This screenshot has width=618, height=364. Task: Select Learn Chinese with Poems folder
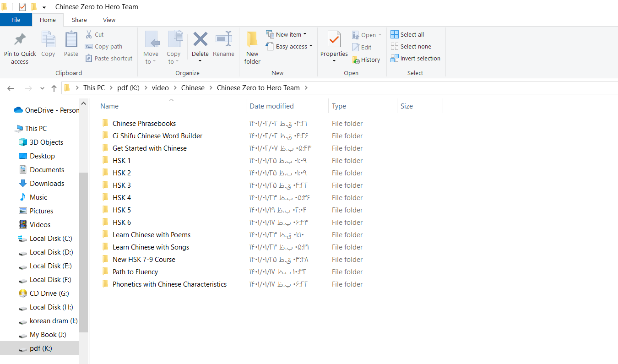(x=152, y=235)
